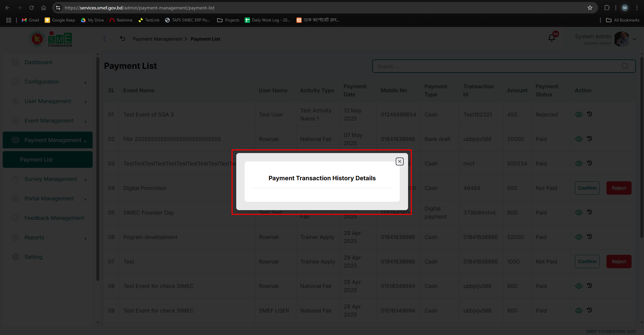This screenshot has height=335, width=644.
Task: Open the System Admin profile dropdown
Action: click(x=634, y=39)
